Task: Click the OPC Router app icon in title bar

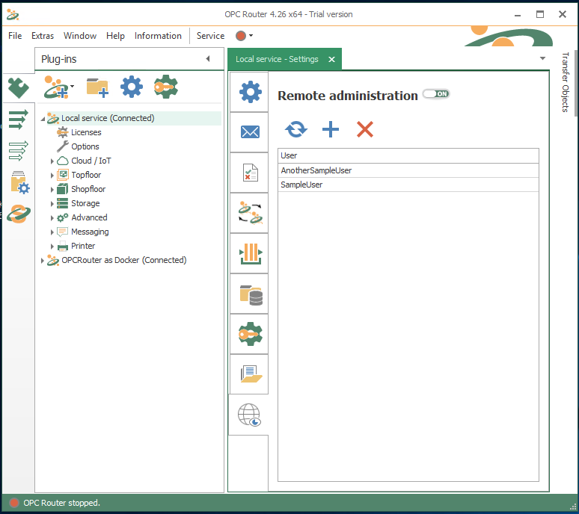Action: click(x=13, y=14)
